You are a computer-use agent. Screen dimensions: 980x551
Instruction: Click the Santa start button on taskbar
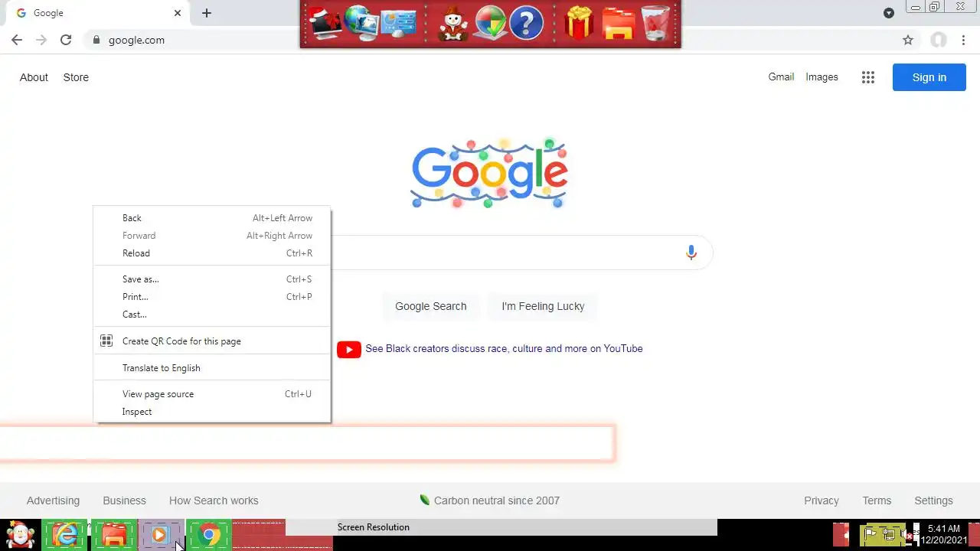(x=21, y=535)
